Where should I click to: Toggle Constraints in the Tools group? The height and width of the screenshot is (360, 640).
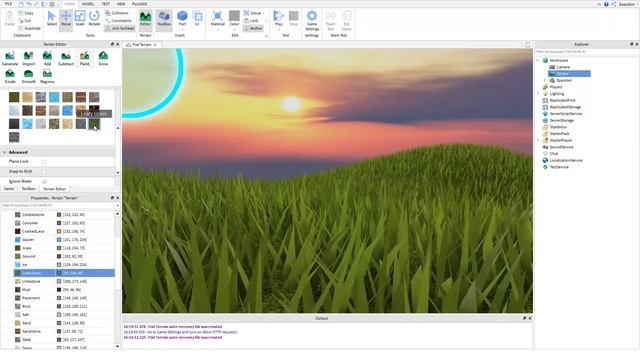point(118,20)
